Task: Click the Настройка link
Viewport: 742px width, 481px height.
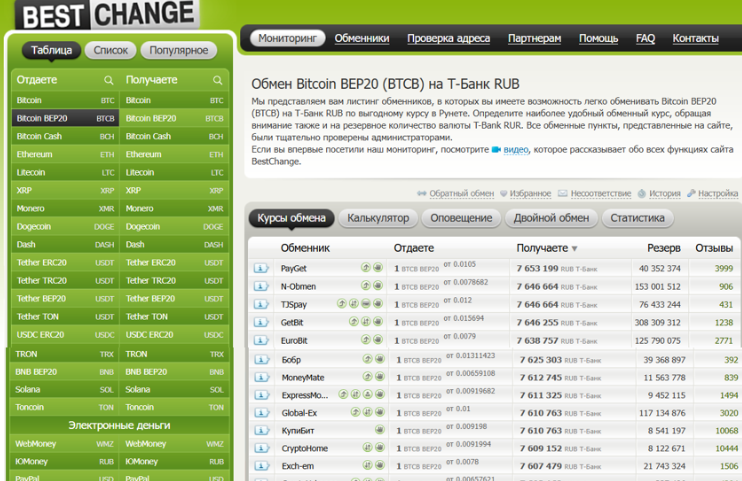Action: (x=718, y=193)
